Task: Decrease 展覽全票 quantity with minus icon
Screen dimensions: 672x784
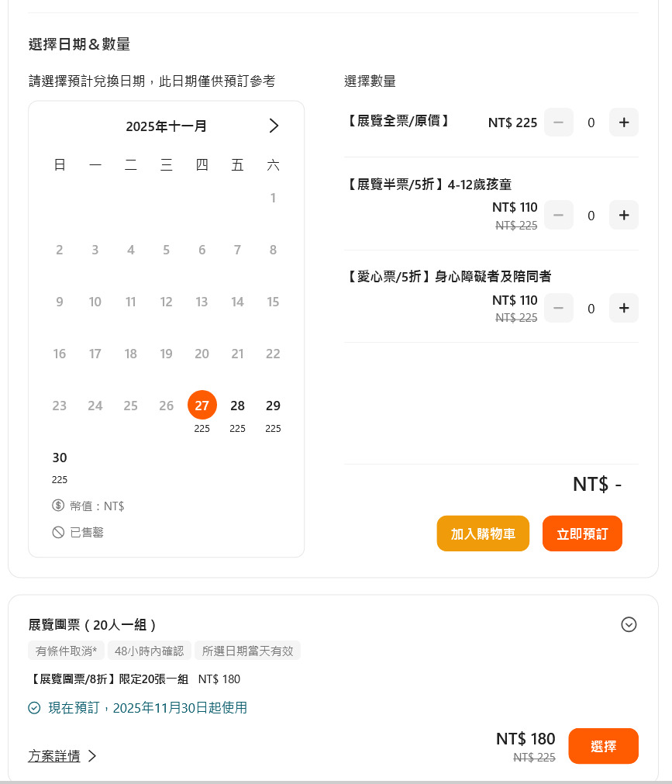Action: 559,122
